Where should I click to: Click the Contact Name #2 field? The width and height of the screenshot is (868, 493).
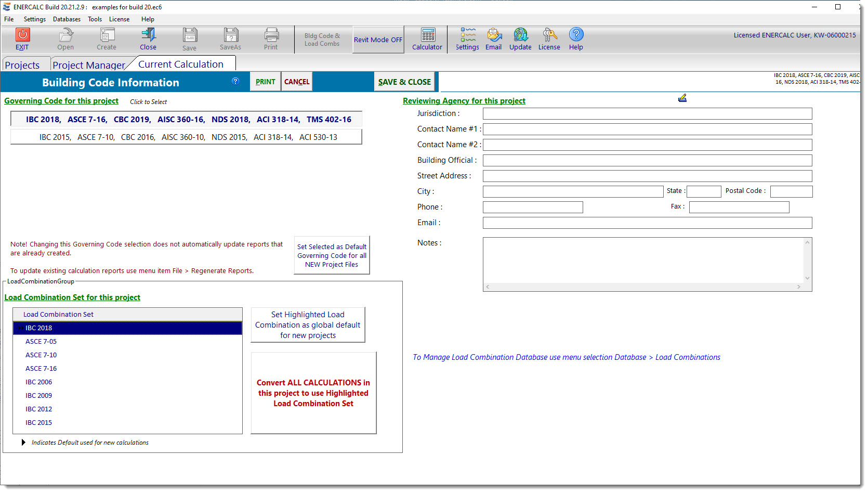tap(647, 145)
